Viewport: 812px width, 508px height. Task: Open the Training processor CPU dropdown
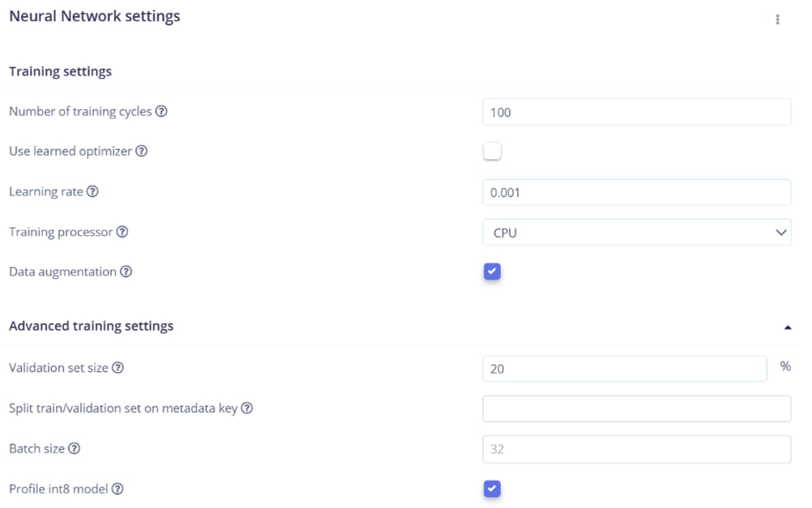pyautogui.click(x=636, y=232)
